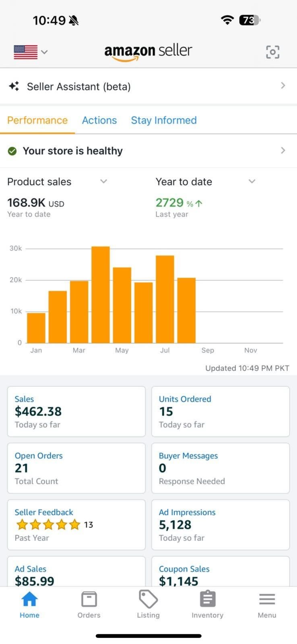Open the Sales today card
The width and height of the screenshot is (297, 644).
(76, 411)
